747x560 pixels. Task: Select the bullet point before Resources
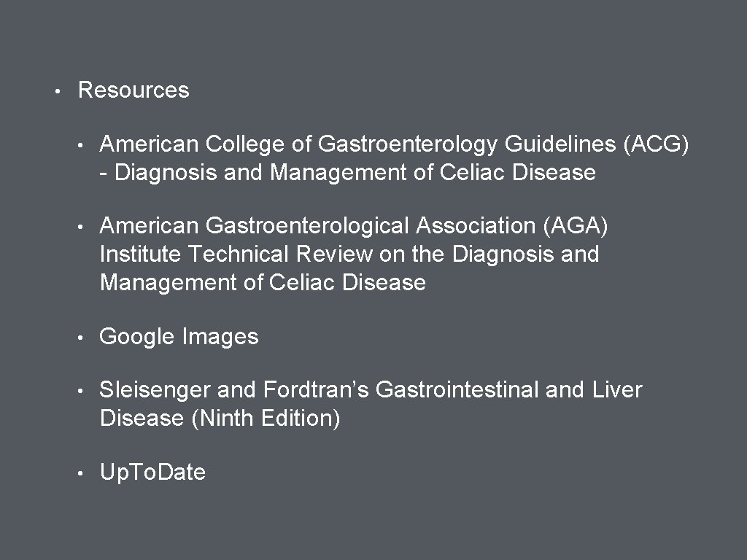[58, 91]
